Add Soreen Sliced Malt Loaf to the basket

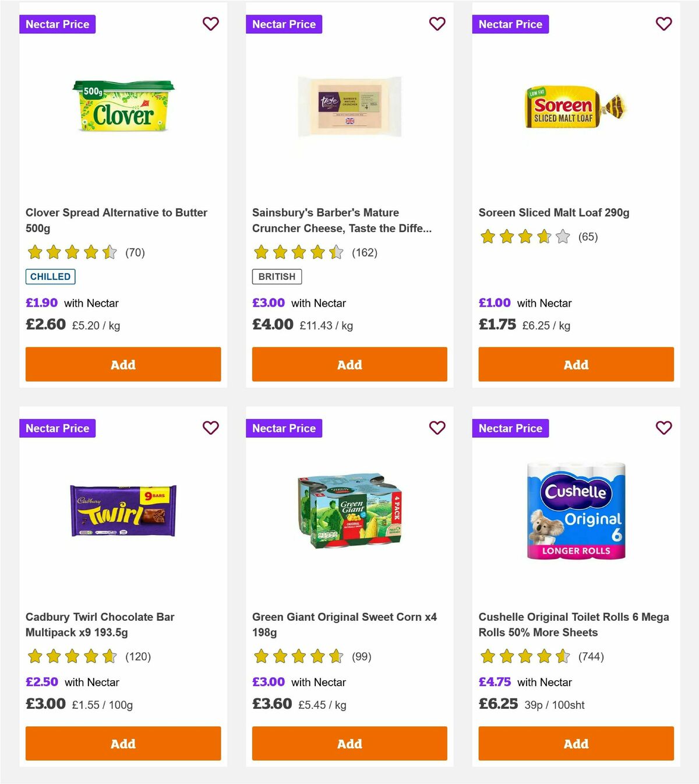(x=576, y=364)
